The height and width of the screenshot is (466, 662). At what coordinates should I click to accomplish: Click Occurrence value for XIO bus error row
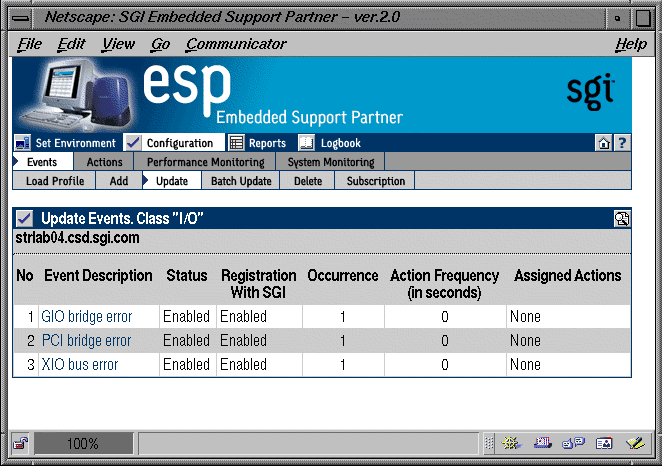pyautogui.click(x=343, y=365)
